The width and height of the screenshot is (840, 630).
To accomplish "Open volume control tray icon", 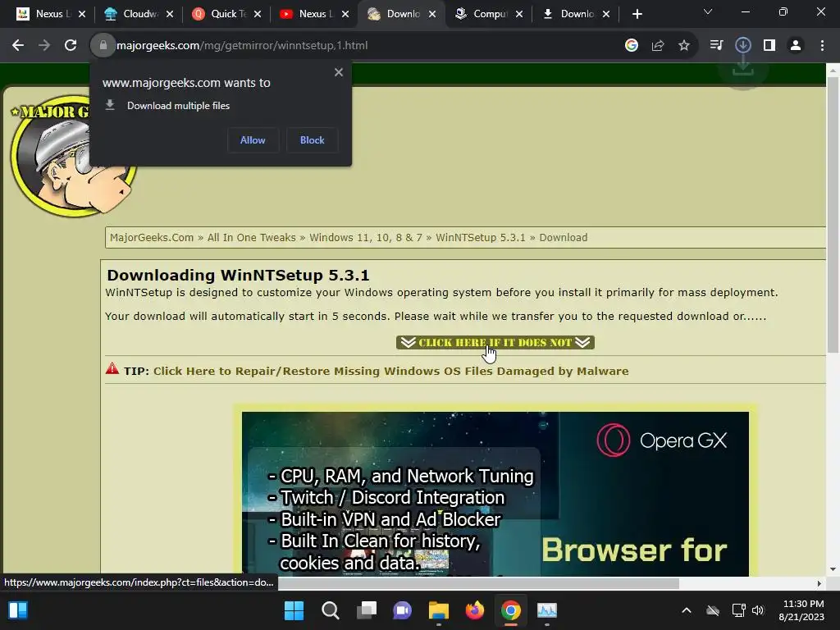I will (757, 610).
